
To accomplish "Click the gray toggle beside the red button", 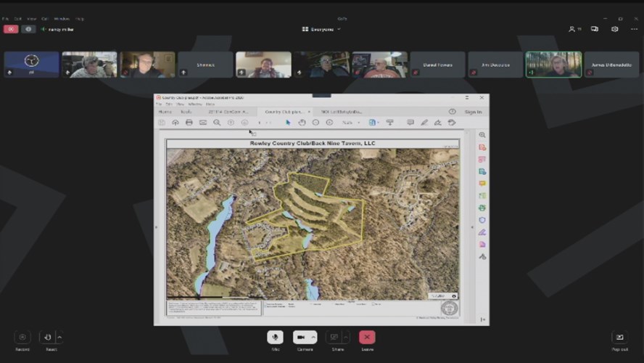I will point(28,29).
